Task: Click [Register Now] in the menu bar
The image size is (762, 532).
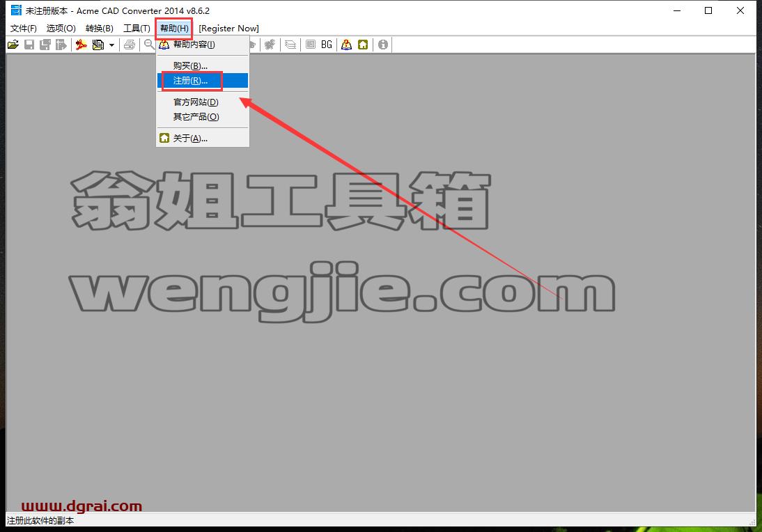Action: pyautogui.click(x=229, y=28)
